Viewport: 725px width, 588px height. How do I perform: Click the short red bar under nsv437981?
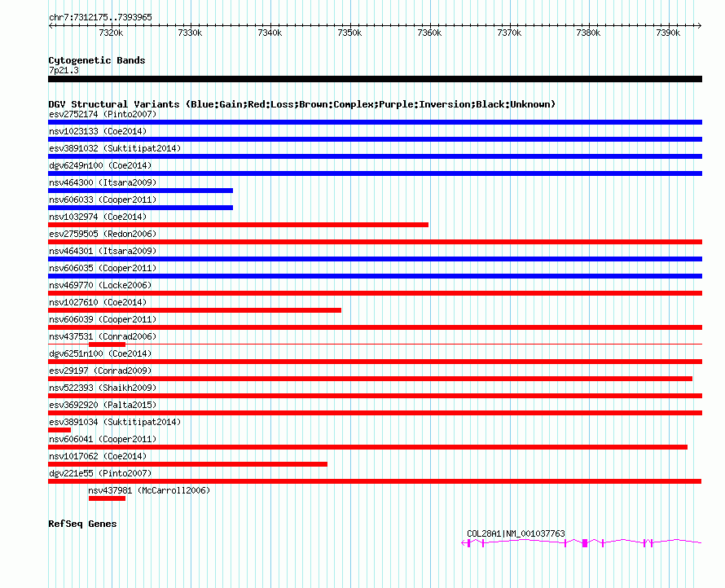(107, 498)
